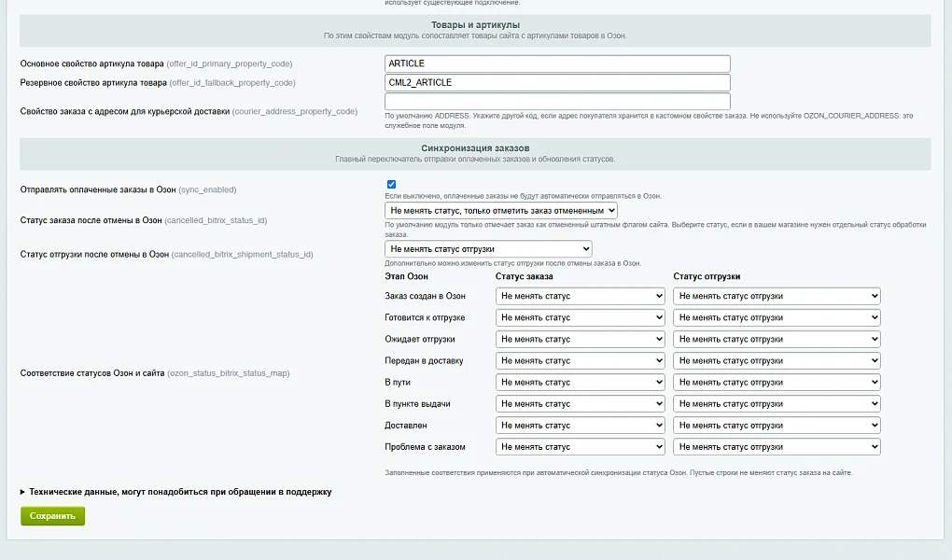Click the 'Резервное свойство артикула товара' label
This screenshot has height=560, width=952.
(x=93, y=83)
